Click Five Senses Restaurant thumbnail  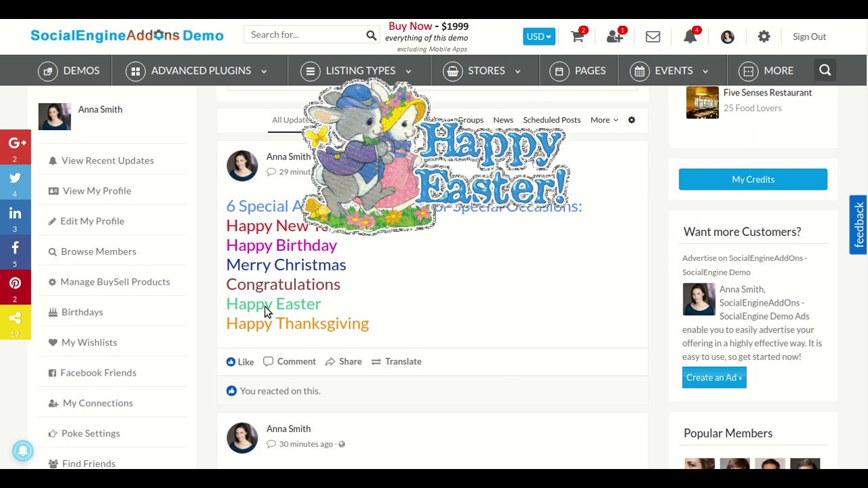tap(703, 102)
